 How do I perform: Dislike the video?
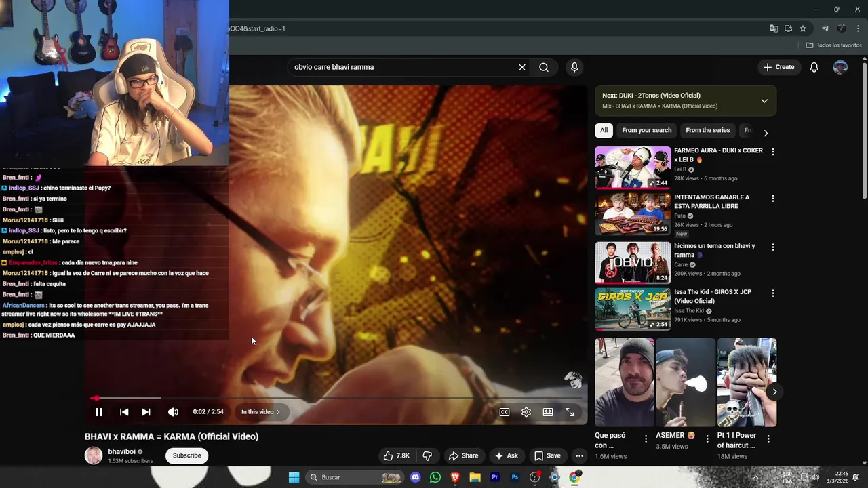tap(427, 455)
